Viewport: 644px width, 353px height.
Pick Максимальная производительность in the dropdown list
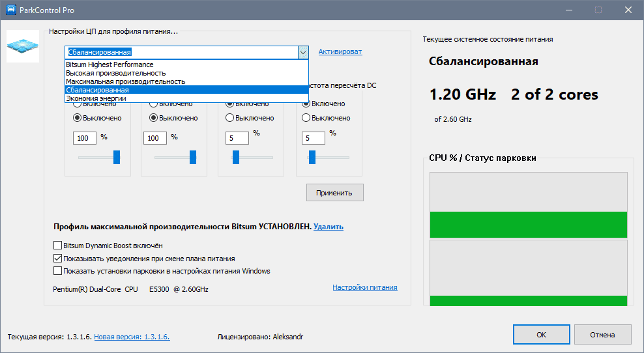(x=187, y=81)
